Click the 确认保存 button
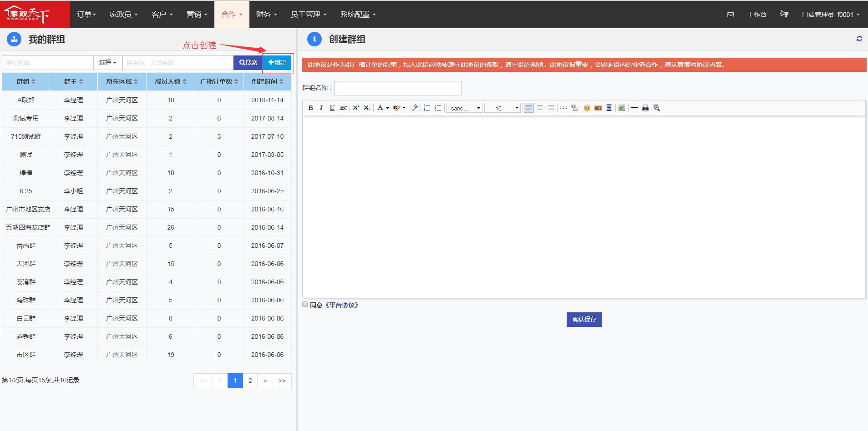The image size is (868, 431). tap(584, 319)
